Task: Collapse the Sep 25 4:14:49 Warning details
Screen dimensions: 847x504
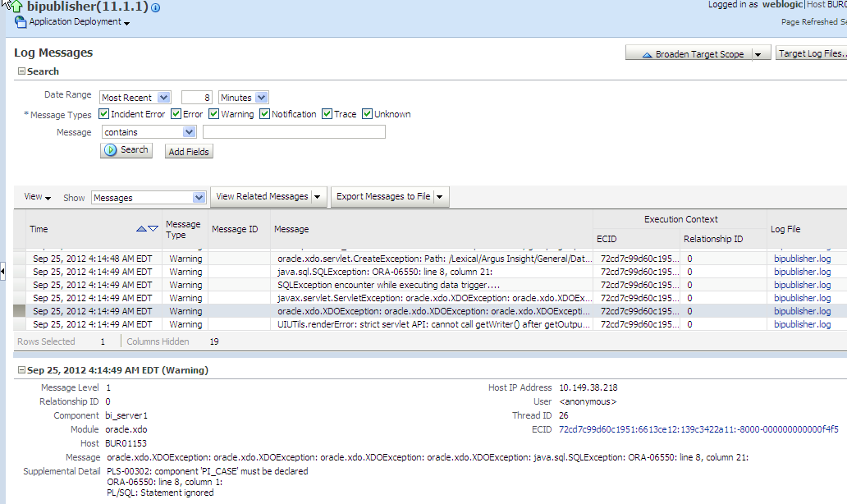Action: pos(21,370)
